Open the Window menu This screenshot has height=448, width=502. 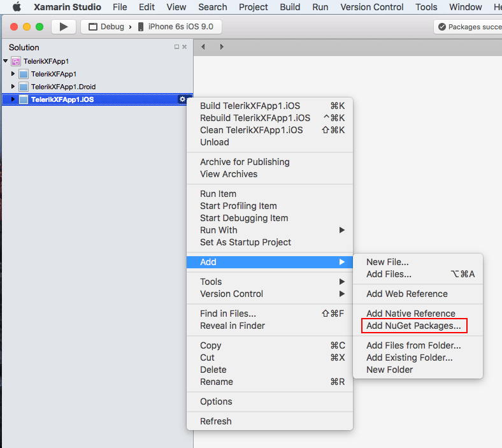(x=466, y=7)
